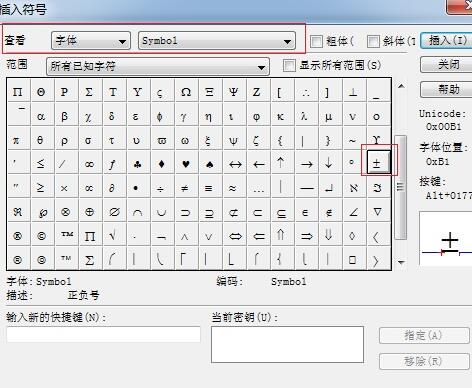472x388 pixels.
Task: Select the identical-to triple bar symbol
Action: (209, 188)
